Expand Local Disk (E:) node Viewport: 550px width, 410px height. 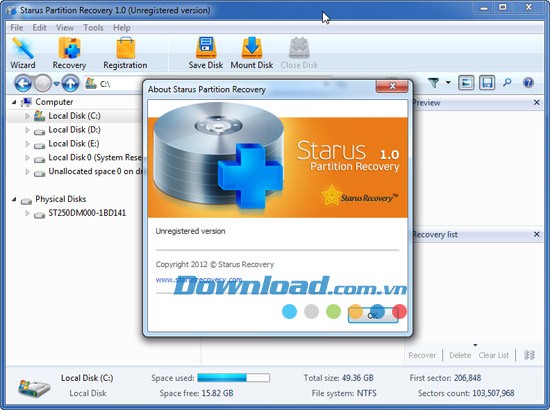(x=27, y=144)
